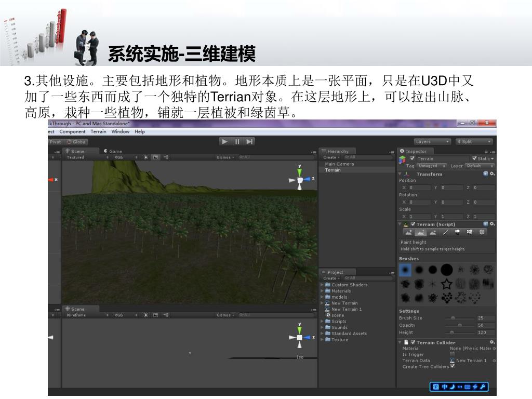The width and height of the screenshot is (532, 399).
Task: Open the Window menu
Action: click(121, 131)
